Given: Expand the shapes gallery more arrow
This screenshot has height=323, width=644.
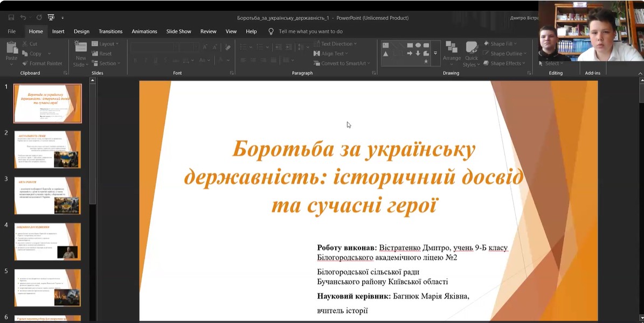Looking at the screenshot, I should 435,53.
